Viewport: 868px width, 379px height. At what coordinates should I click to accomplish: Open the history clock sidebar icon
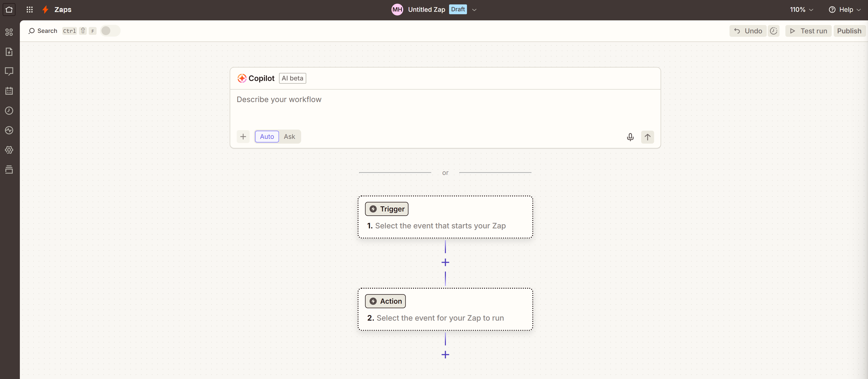click(9, 111)
